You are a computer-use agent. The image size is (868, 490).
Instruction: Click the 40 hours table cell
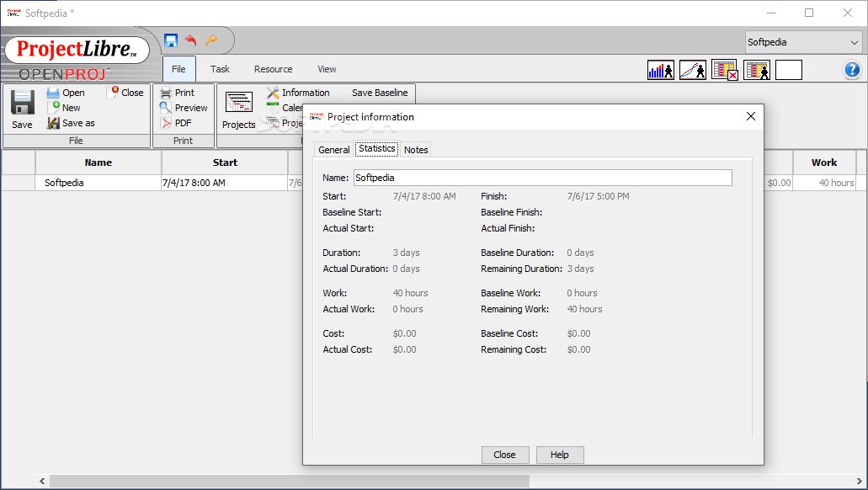coord(824,183)
